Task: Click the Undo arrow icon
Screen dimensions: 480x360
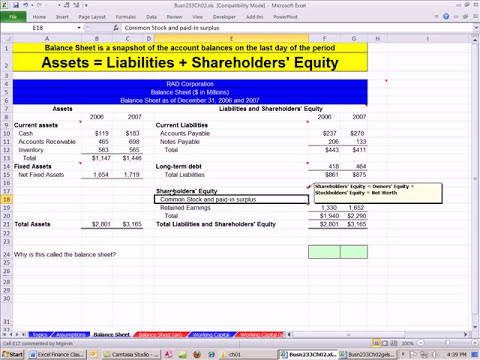Action: pyautogui.click(x=26, y=5)
